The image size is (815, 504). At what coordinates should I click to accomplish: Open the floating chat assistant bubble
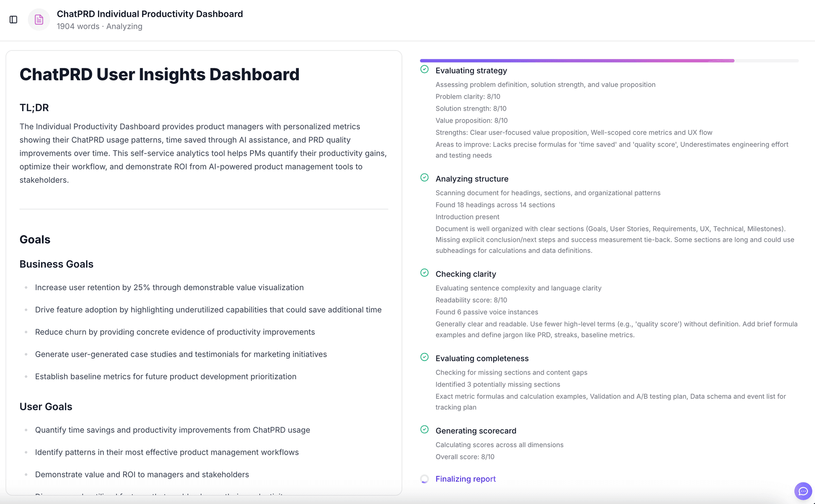(x=803, y=491)
